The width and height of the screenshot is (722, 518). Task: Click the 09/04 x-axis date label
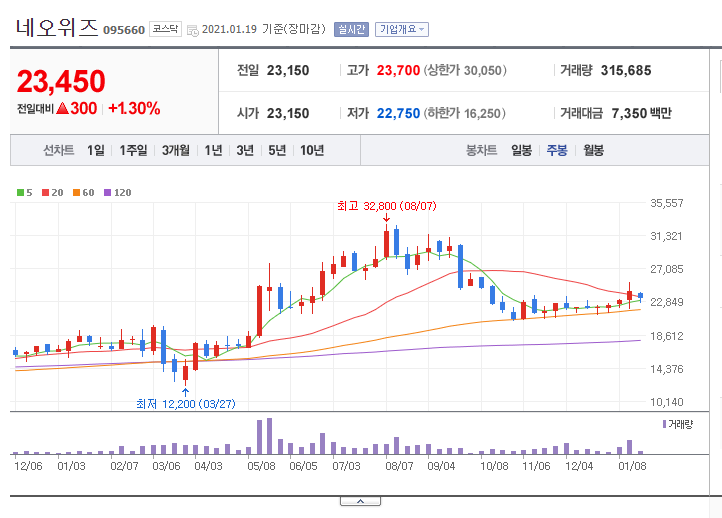[441, 466]
